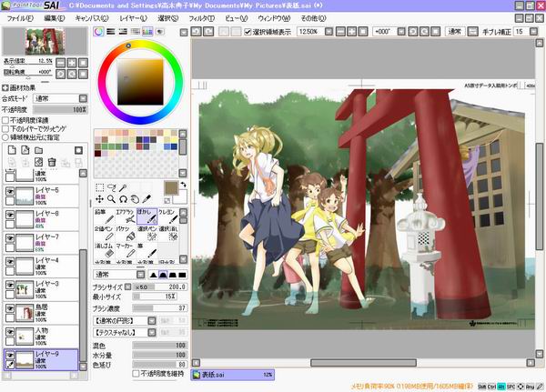Enable 不透明度を維持 checkbox in brush settings

tap(136, 374)
